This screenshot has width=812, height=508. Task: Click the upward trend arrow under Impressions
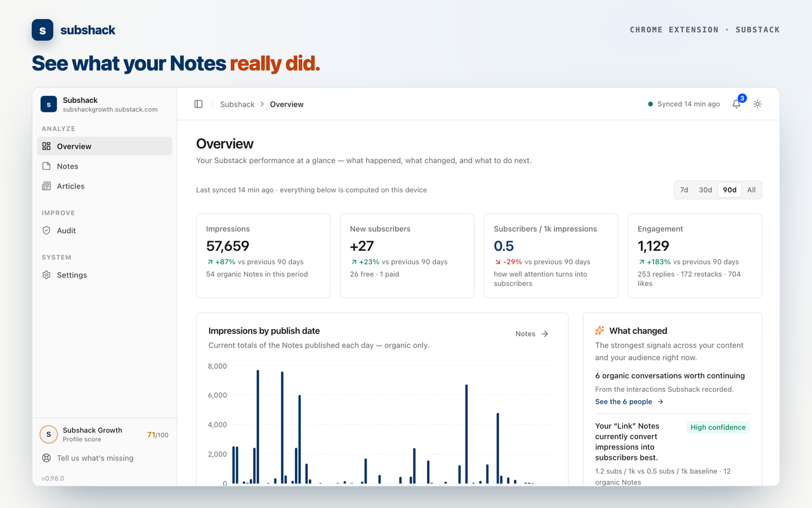tap(210, 262)
